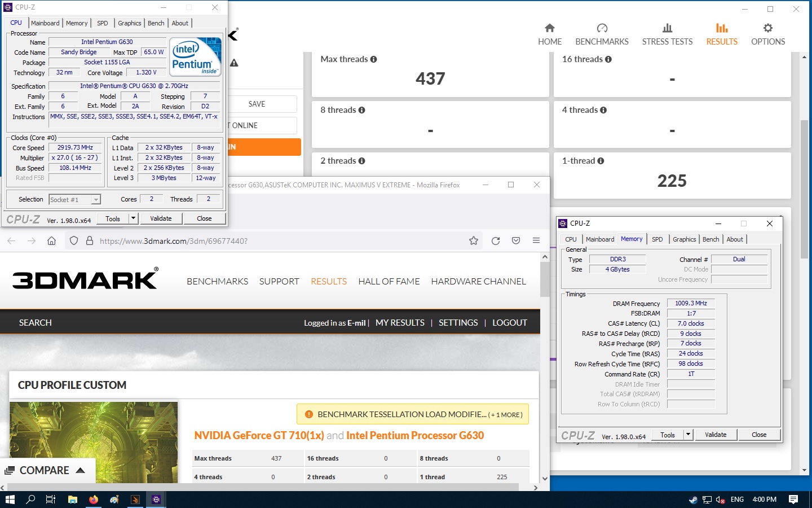Screen dimensions: 812x508
Task: Click the muted volume tray icon
Action: point(721,500)
